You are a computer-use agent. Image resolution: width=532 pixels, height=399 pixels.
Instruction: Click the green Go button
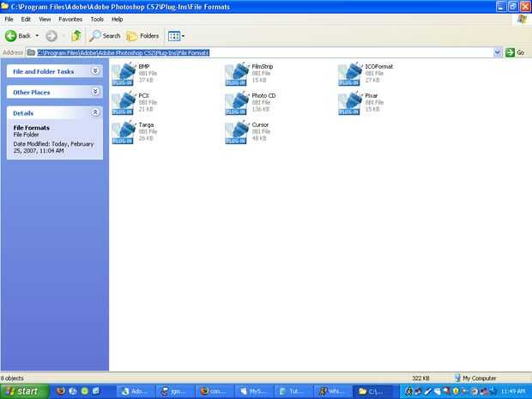click(515, 52)
